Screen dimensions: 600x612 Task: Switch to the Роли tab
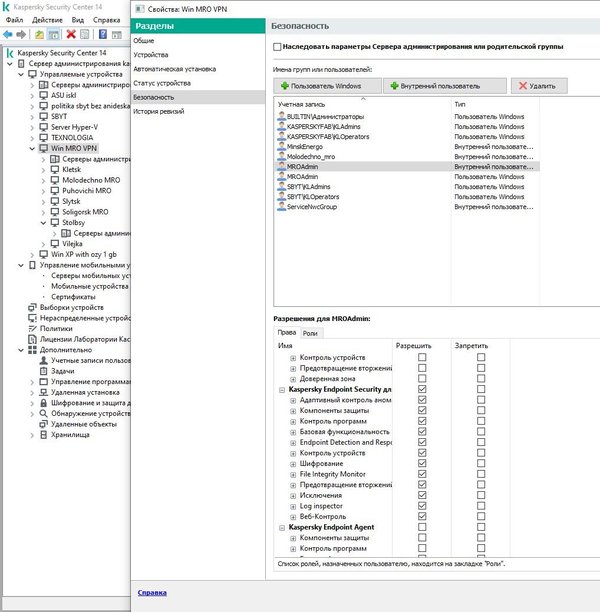(x=310, y=333)
